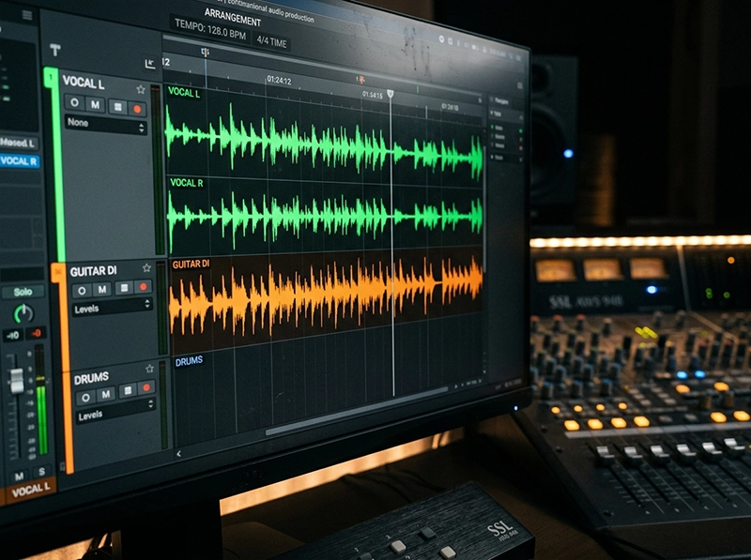Mute the VOCAL L track
This screenshot has height=560, width=751.
96,104
